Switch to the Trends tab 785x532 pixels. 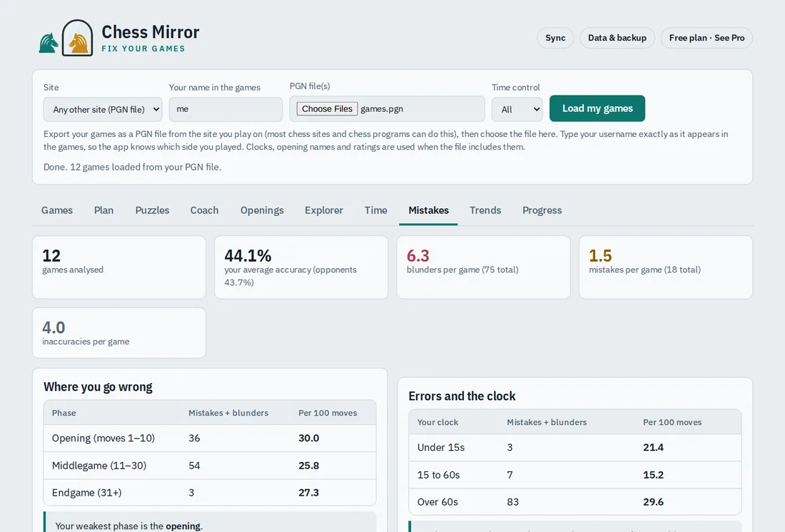pos(485,210)
